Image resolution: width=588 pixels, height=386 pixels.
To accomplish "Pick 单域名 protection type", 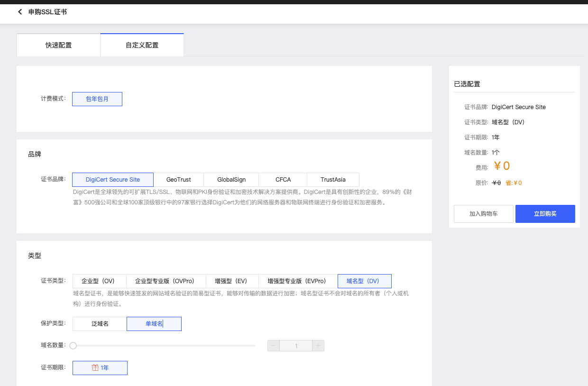I will pyautogui.click(x=154, y=324).
